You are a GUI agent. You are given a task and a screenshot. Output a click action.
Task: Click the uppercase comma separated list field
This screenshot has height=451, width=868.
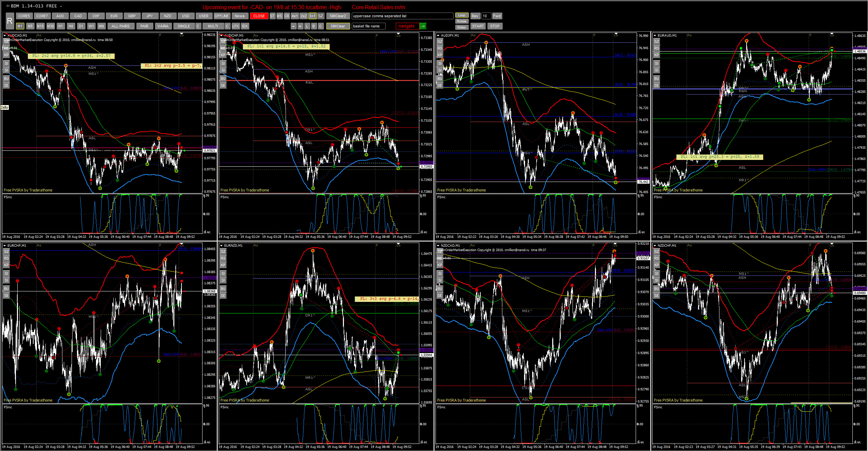pyautogui.click(x=402, y=16)
